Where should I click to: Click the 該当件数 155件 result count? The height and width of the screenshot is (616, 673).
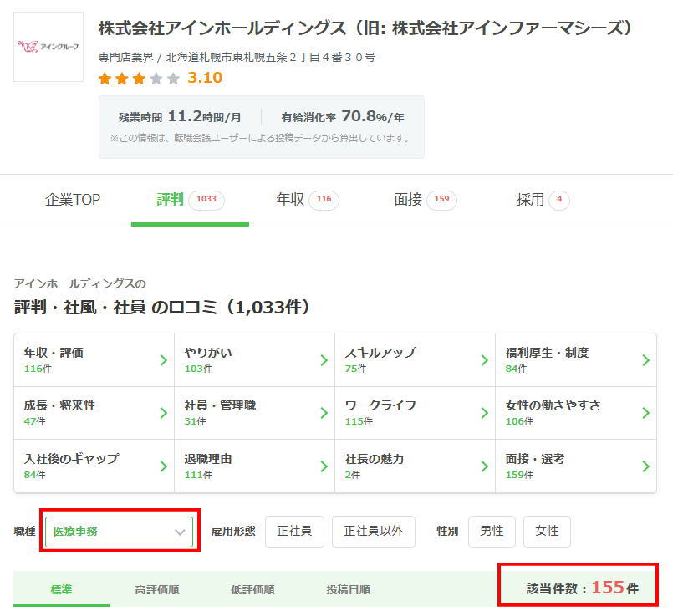[583, 588]
